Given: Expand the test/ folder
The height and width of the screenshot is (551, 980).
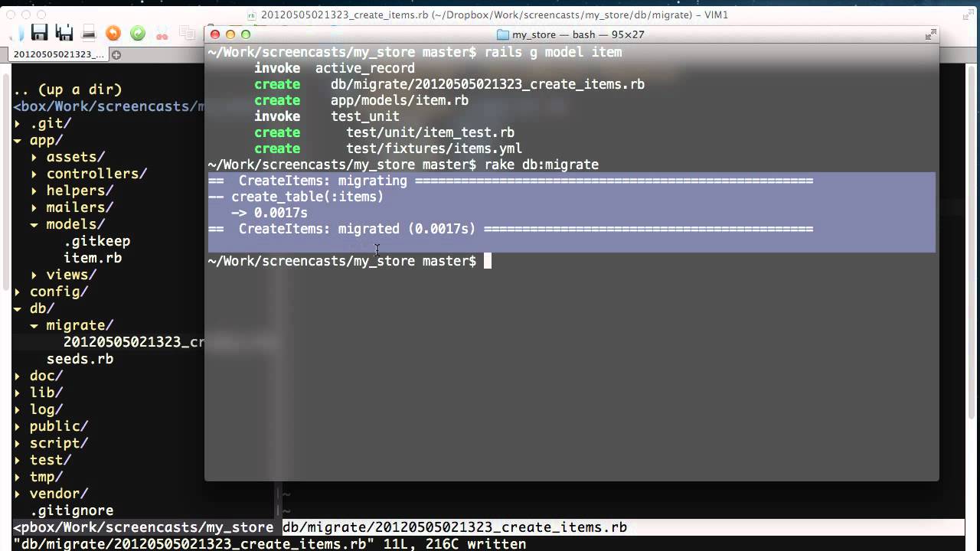Looking at the screenshot, I should click(x=18, y=460).
